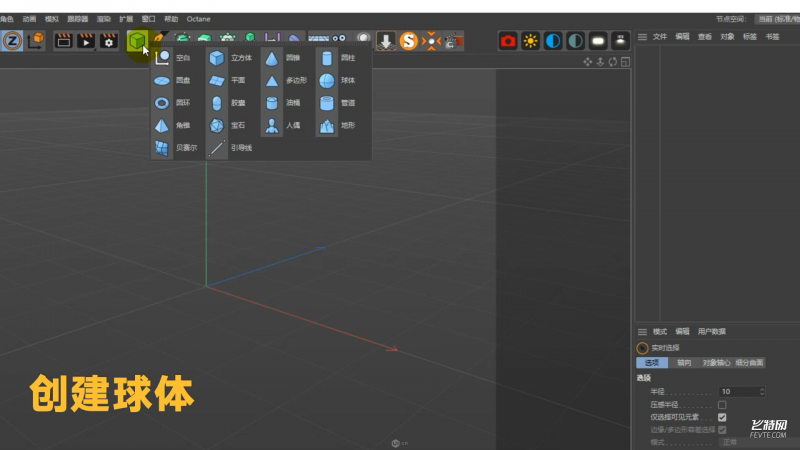Render to picture viewer play clapperboard
This screenshot has width=800, height=450.
coord(86,41)
